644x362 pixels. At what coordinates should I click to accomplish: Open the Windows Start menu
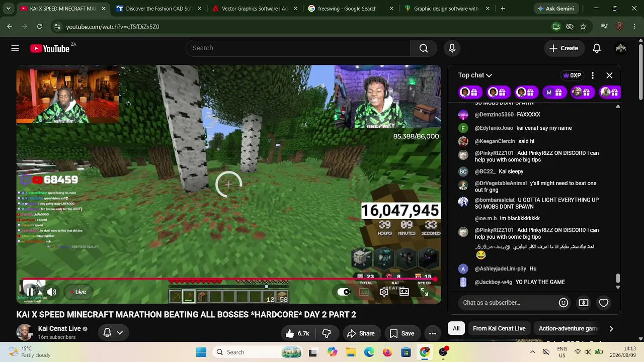201,352
